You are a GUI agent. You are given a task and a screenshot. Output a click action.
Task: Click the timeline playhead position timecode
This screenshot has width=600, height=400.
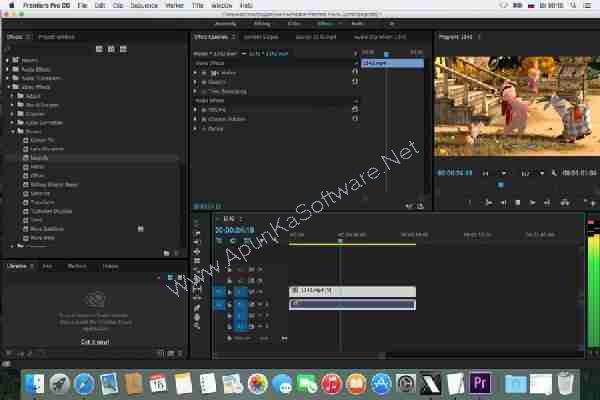point(235,230)
